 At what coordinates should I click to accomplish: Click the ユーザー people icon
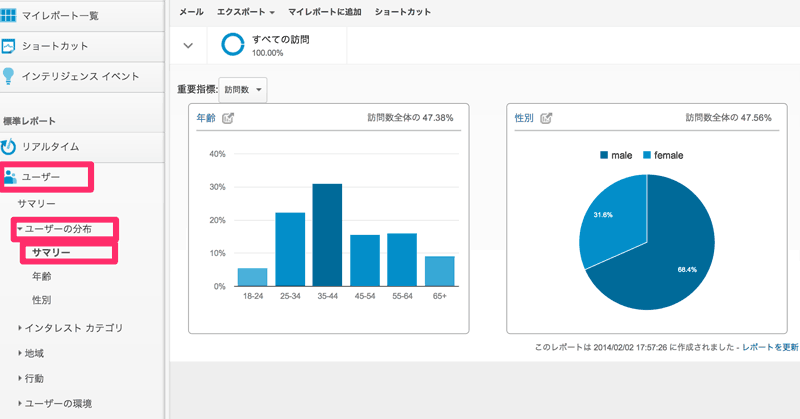click(x=10, y=177)
